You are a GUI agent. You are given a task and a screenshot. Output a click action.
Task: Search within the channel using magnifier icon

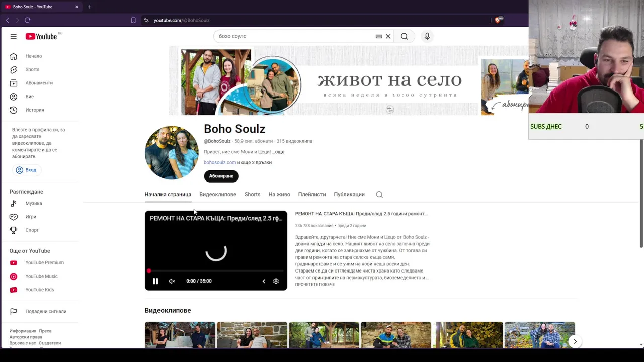click(379, 195)
